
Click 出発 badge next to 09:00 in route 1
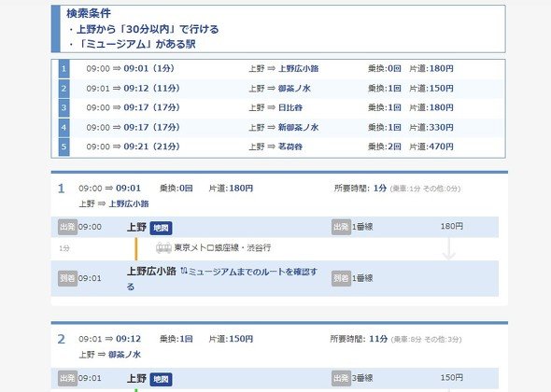click(x=67, y=227)
